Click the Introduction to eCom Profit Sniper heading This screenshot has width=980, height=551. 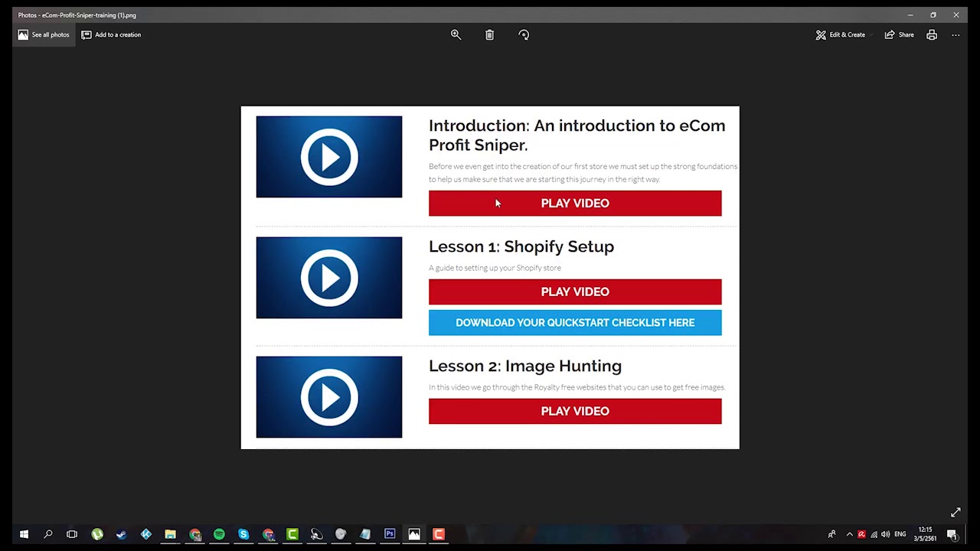(x=577, y=135)
